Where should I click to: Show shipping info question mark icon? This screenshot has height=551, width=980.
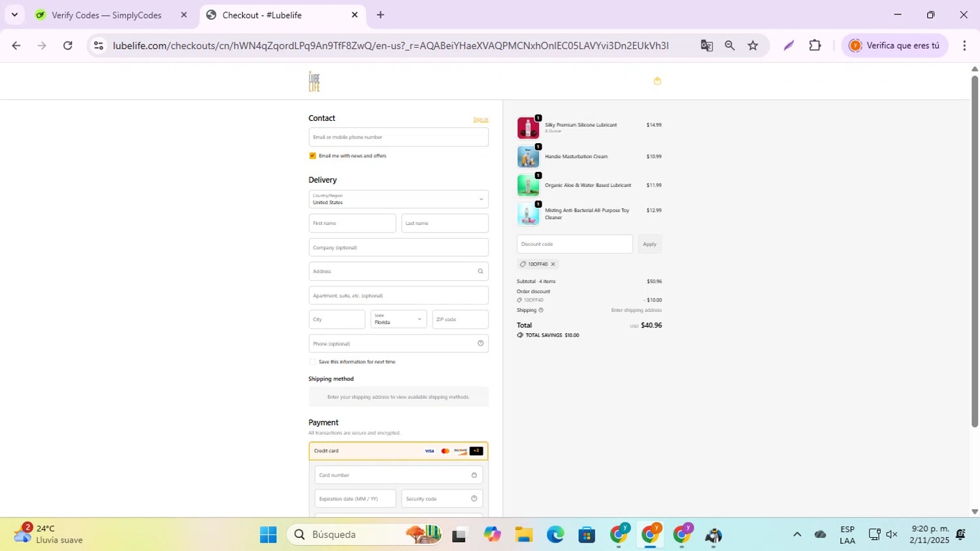(x=540, y=310)
